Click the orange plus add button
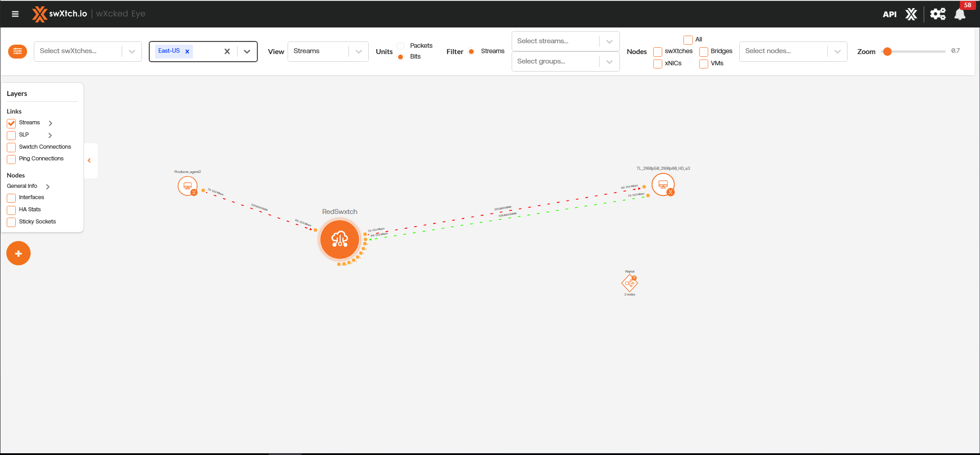Viewport: 980px width, 455px height. pyautogui.click(x=18, y=254)
